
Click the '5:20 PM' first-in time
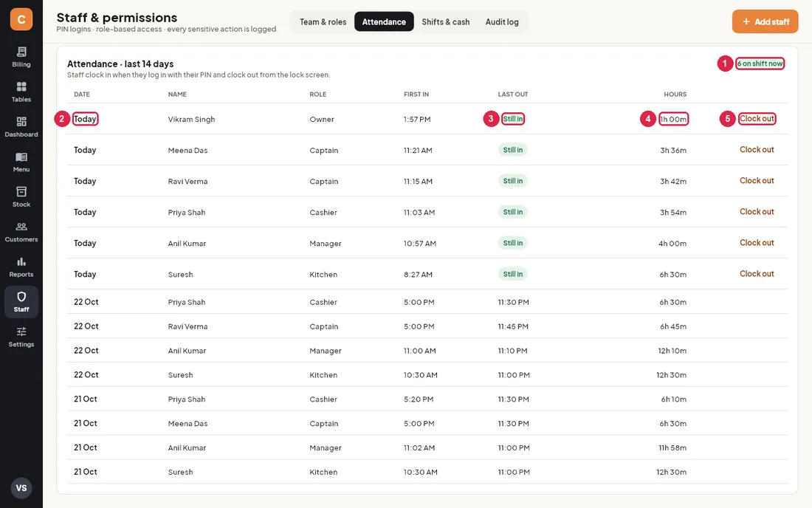pos(419,399)
